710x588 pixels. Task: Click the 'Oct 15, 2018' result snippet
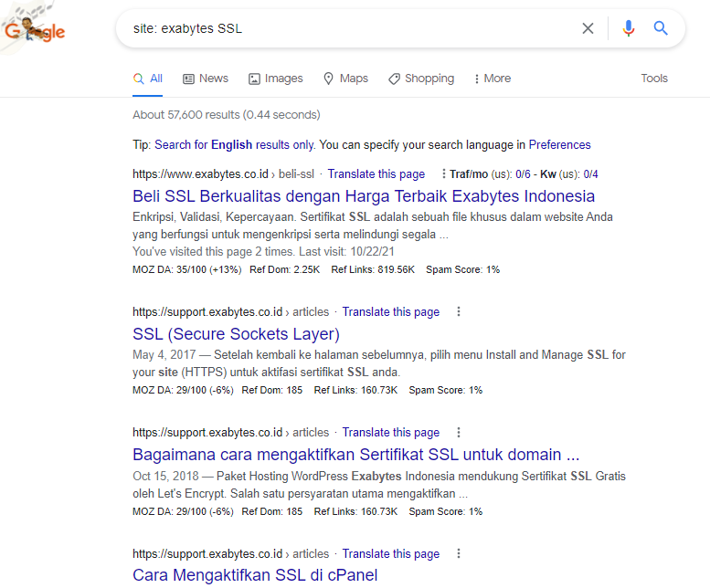tap(379, 485)
